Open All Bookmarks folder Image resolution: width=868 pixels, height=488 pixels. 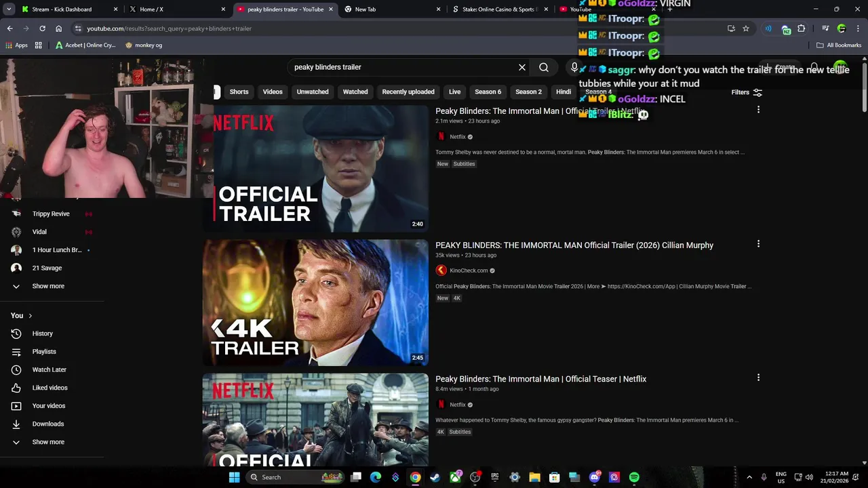(x=839, y=45)
